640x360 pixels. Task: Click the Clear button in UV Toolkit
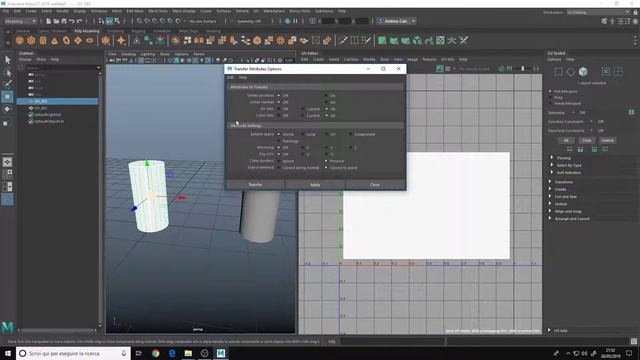pos(587,140)
